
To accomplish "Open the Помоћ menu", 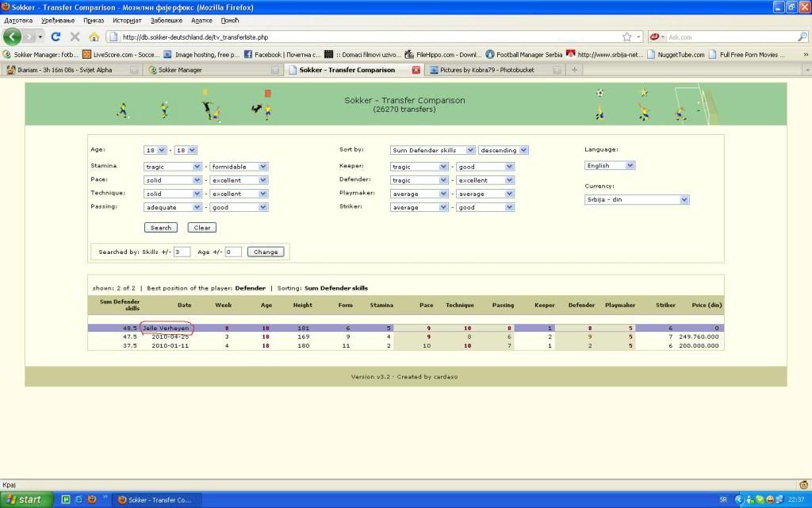I will point(229,21).
